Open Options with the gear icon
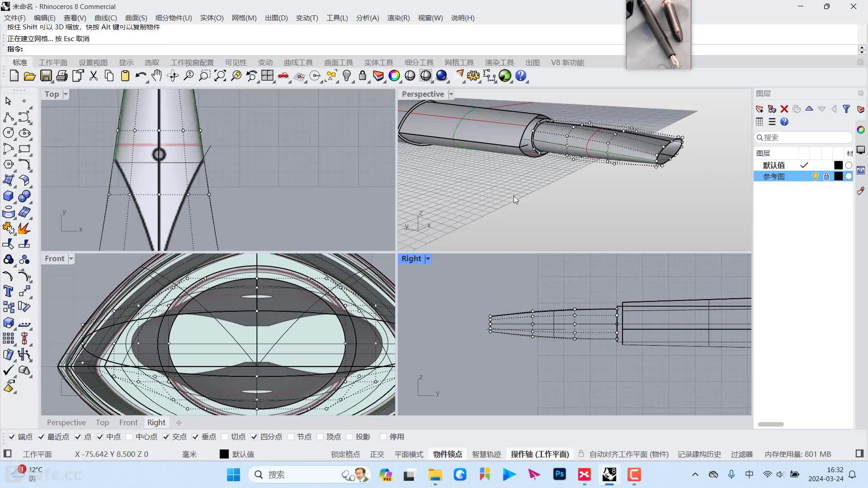The height and width of the screenshot is (488, 868). (x=473, y=76)
